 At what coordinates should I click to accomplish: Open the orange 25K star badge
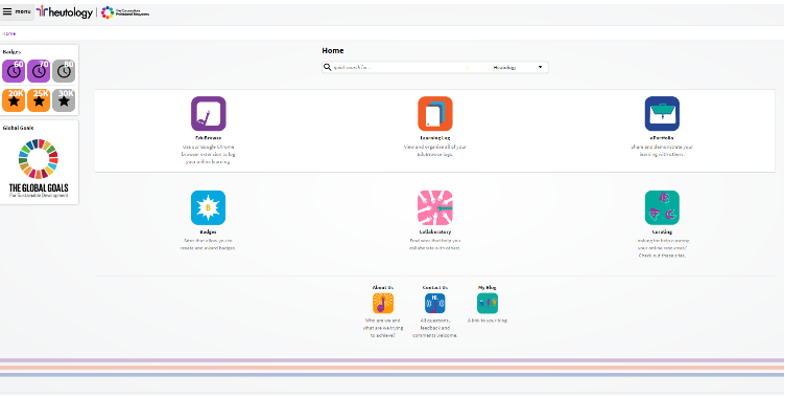pyautogui.click(x=39, y=100)
